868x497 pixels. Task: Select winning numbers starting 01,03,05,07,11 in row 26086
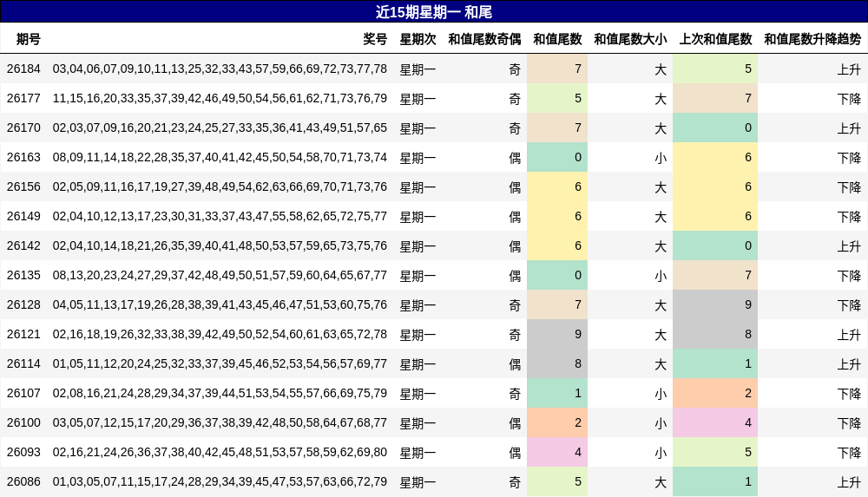220,481
